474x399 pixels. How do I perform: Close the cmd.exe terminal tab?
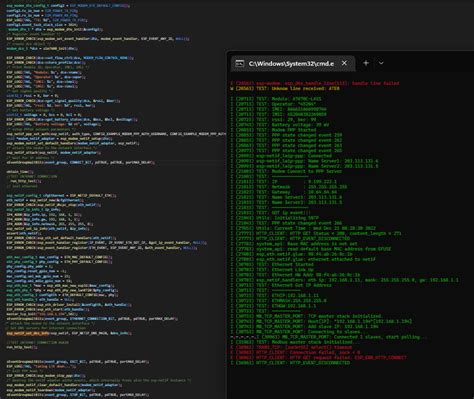coord(344,63)
